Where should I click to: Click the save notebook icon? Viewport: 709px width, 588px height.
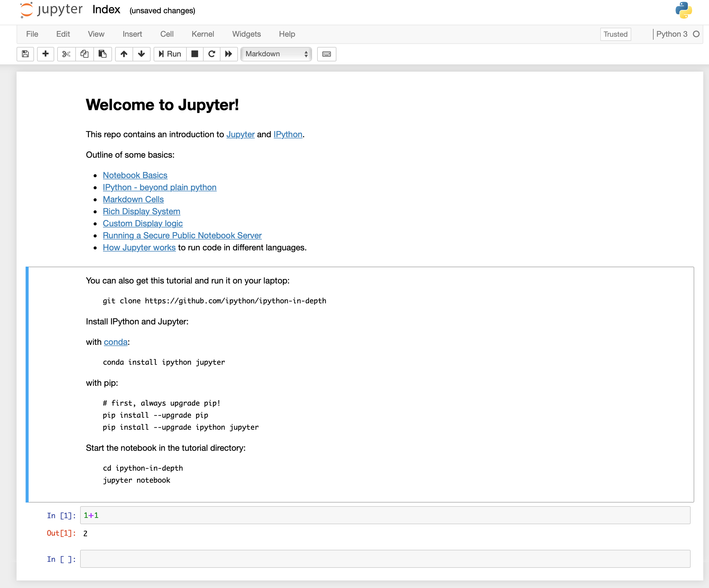25,54
